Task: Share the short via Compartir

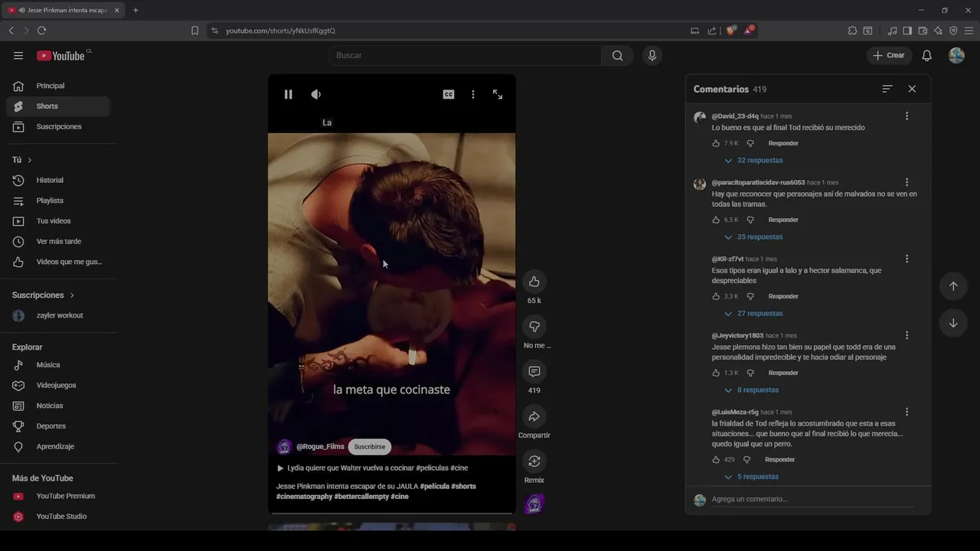Action: pos(534,416)
